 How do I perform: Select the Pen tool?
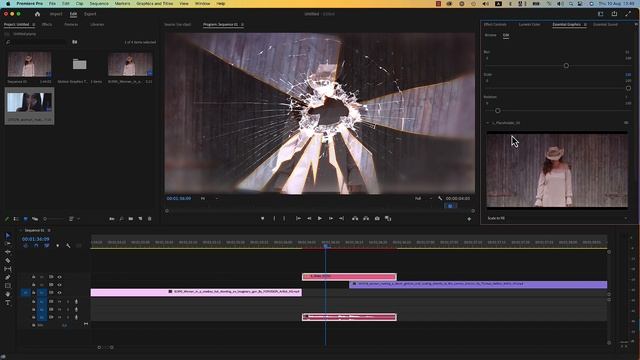tap(8, 278)
